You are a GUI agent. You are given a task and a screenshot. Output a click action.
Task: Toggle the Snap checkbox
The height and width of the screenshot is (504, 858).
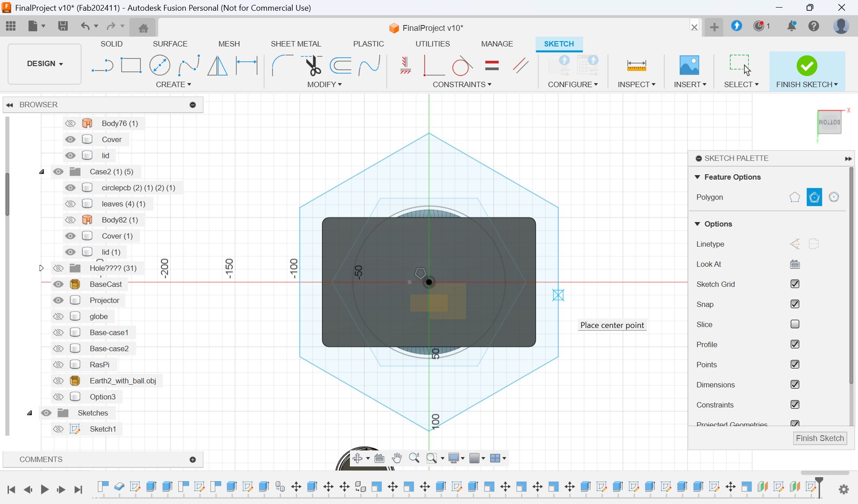pyautogui.click(x=795, y=304)
